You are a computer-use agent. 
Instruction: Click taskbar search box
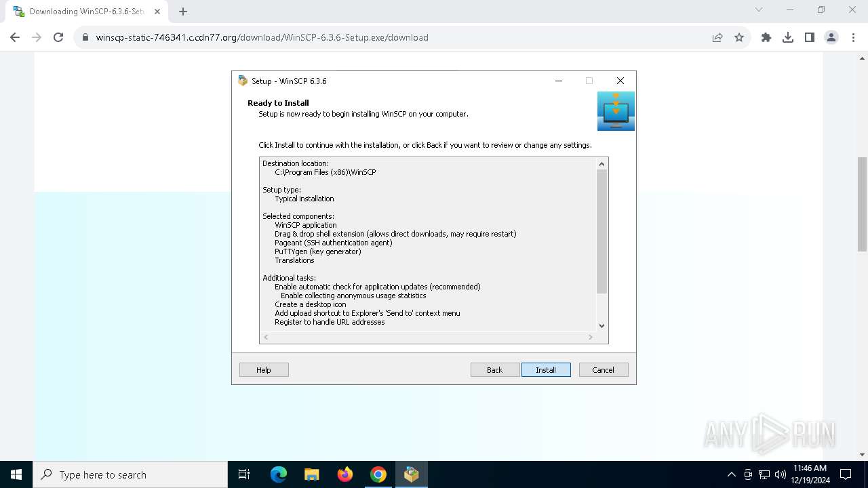point(130,474)
